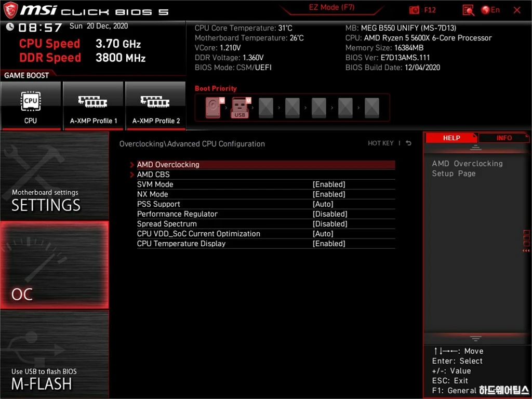Click the BIOS Ver E7D13AMS.111 text
Viewport: 532px width, 399px height.
point(388,57)
